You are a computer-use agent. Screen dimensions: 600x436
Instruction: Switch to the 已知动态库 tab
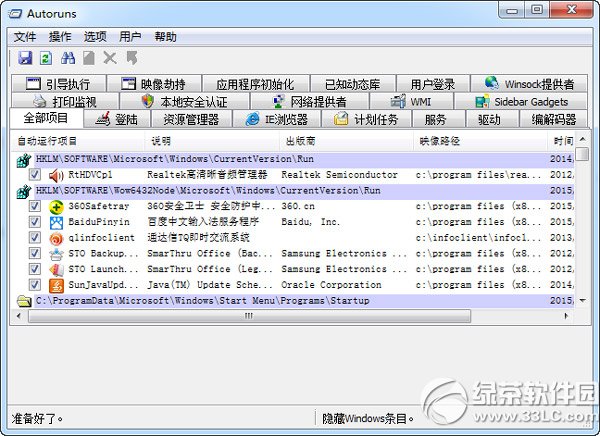tap(352, 83)
